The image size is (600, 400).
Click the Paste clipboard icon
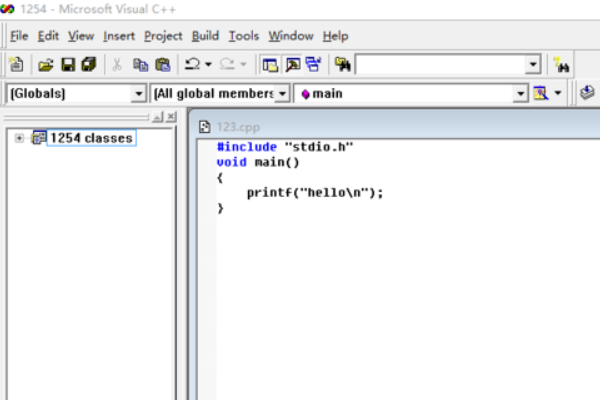(x=163, y=65)
